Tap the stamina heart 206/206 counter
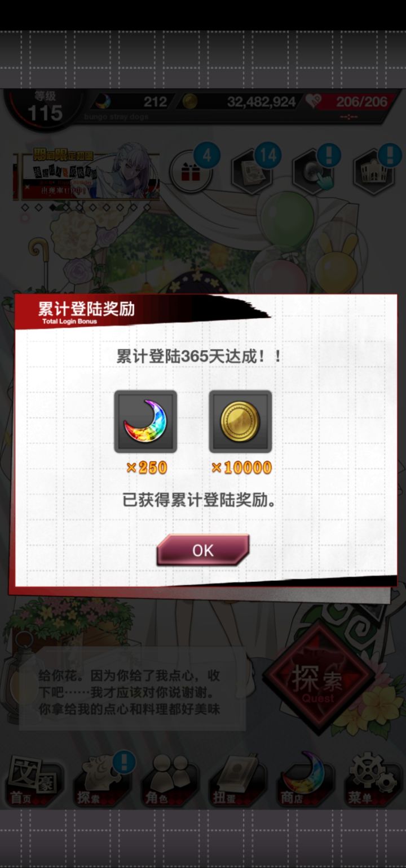This screenshot has width=406, height=868. point(348,102)
